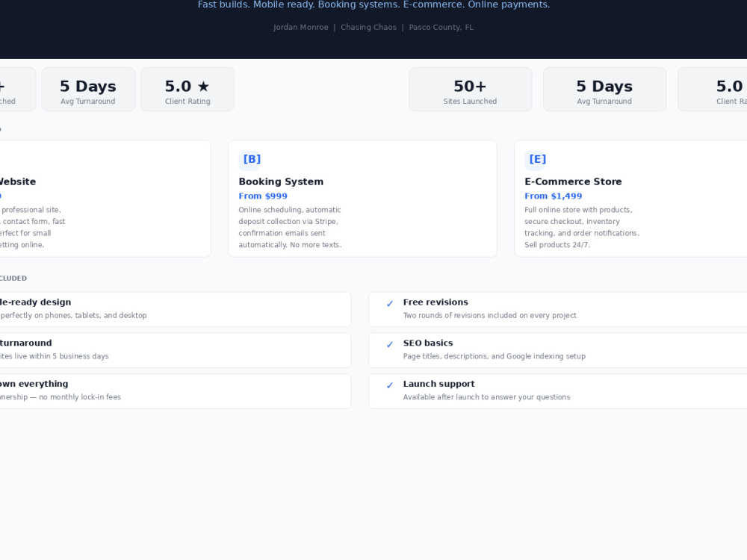The width and height of the screenshot is (747, 560).
Task: Click the 'Jordan Monroe' name in header
Action: [300, 27]
